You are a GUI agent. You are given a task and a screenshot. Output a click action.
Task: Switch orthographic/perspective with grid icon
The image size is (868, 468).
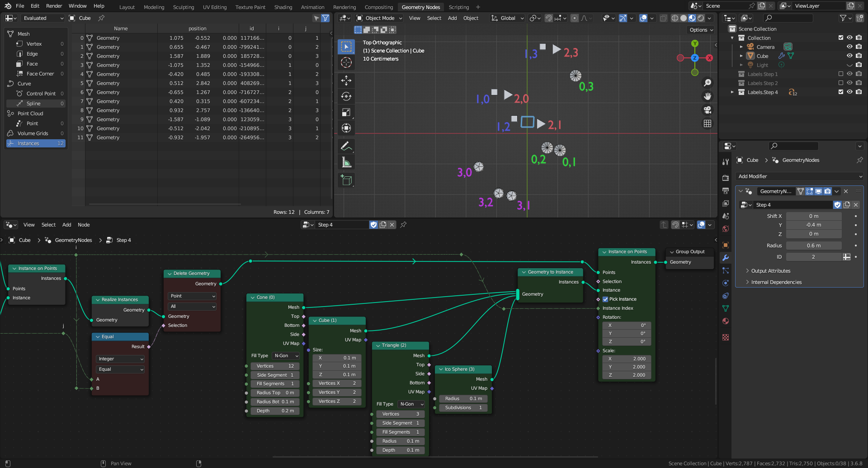coord(708,123)
